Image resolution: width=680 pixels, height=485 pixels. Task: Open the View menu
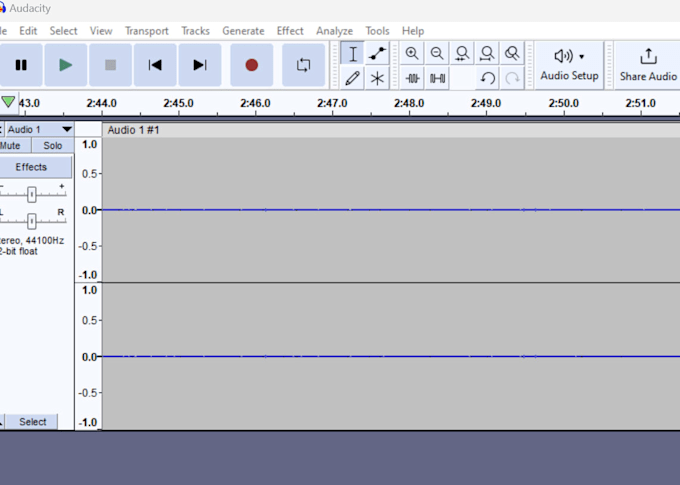coord(101,31)
